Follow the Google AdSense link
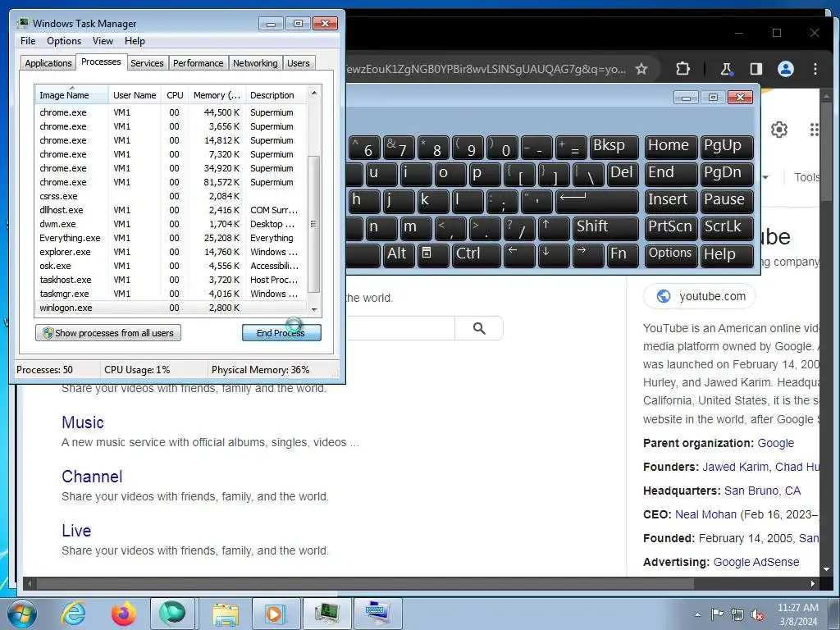The height and width of the screenshot is (630, 840). click(756, 562)
